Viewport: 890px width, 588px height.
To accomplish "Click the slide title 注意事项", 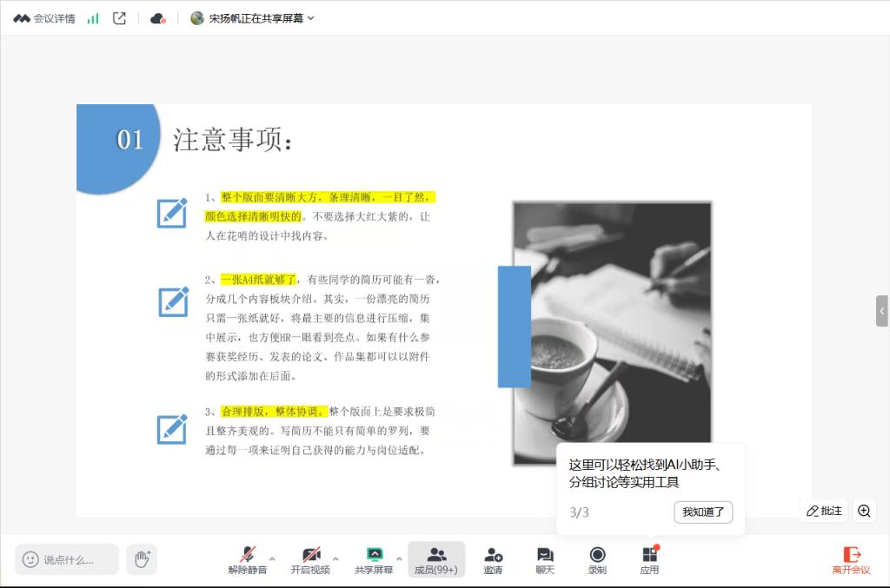I will point(233,140).
